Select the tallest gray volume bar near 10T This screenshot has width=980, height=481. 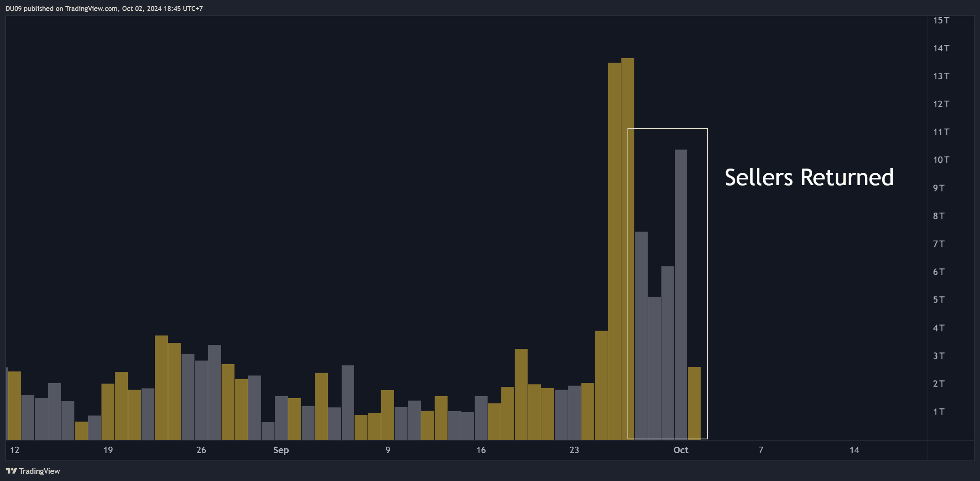tap(681, 295)
